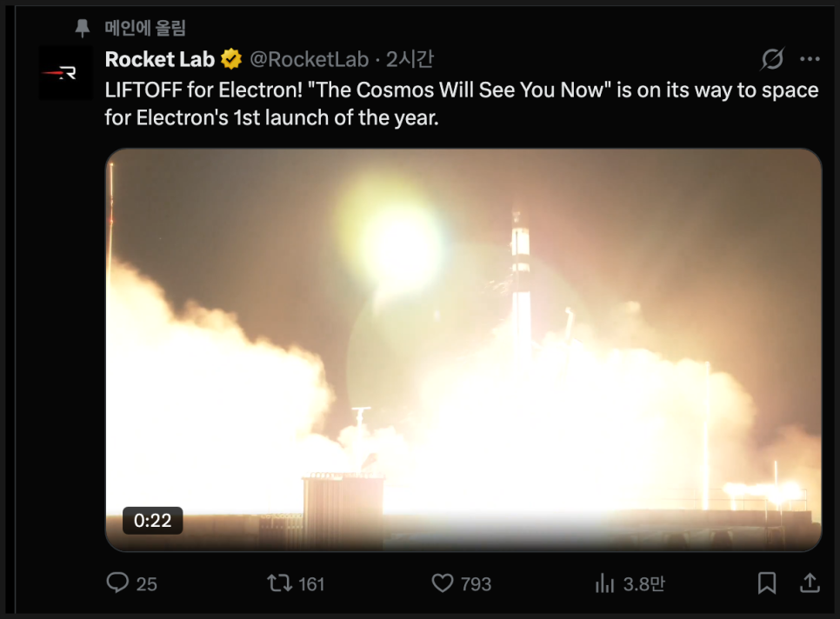Viewport: 840px width, 619px height.
Task: Click the gold verified badge
Action: 230,59
